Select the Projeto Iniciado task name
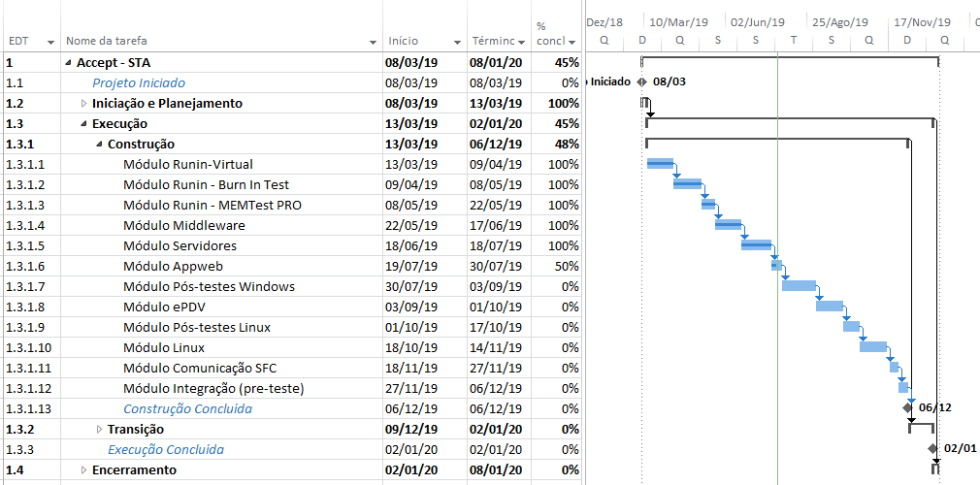The image size is (980, 485). click(139, 82)
